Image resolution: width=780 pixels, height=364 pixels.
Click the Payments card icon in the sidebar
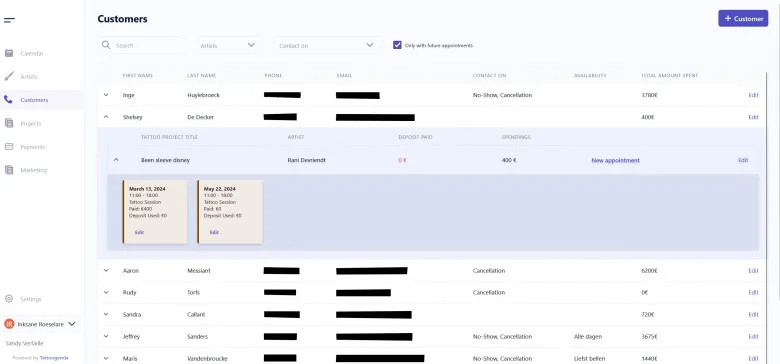pyautogui.click(x=9, y=147)
